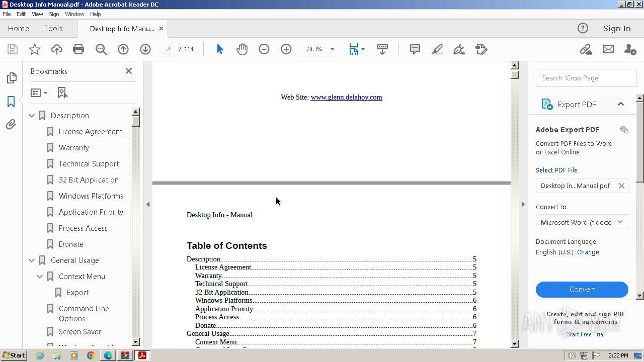Viewport: 644px width, 362px height.
Task: Open the View menu
Action: 37,14
